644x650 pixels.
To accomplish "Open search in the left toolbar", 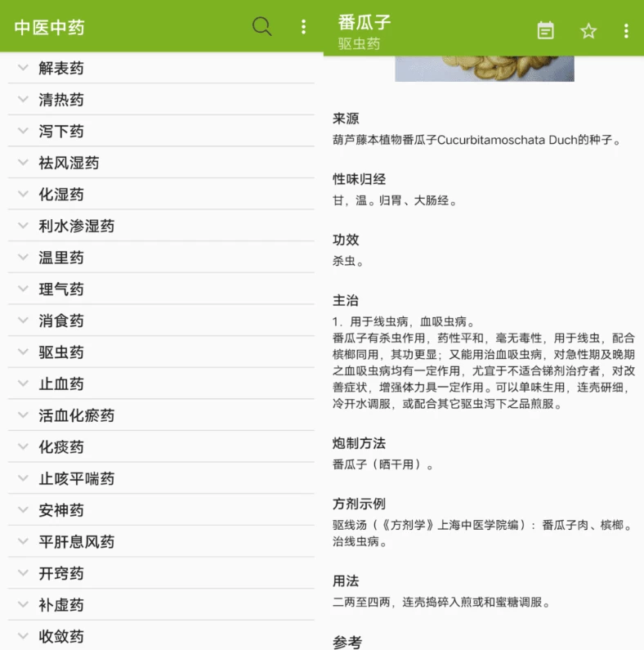I will (x=262, y=27).
